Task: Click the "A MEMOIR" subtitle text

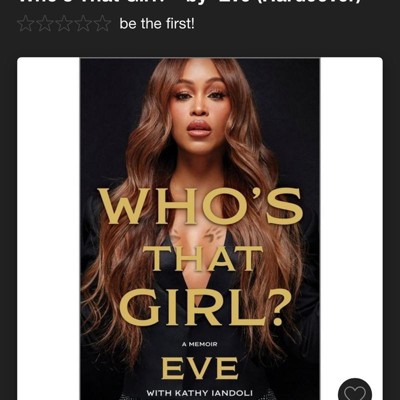Action: (x=200, y=344)
